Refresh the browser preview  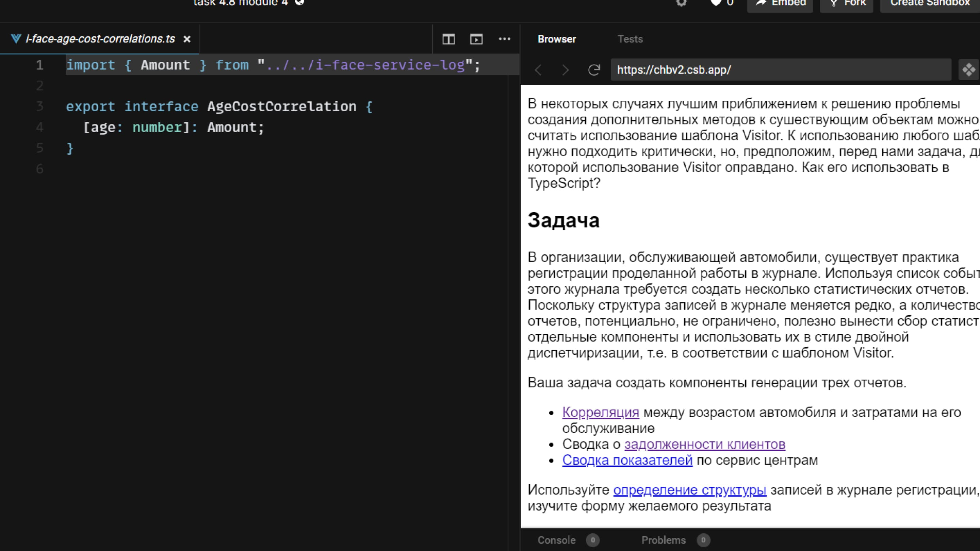coord(594,70)
